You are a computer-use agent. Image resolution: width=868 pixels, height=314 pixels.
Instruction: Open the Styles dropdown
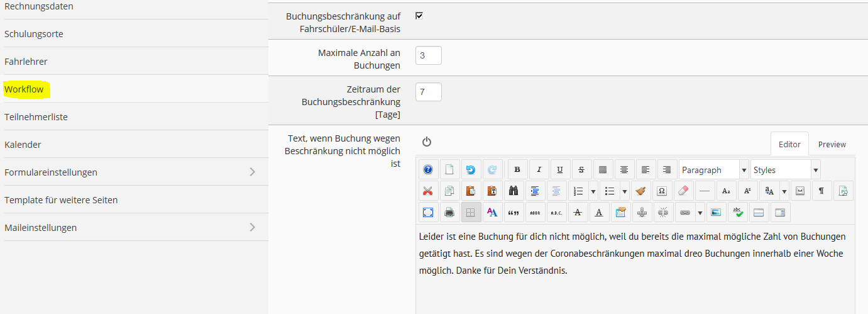pyautogui.click(x=785, y=170)
